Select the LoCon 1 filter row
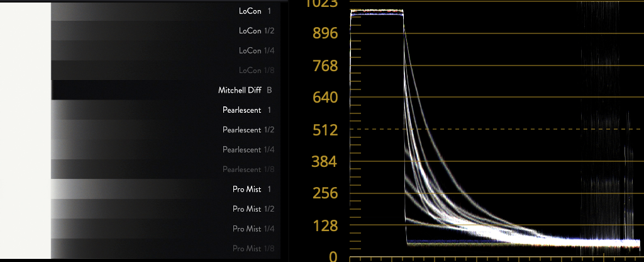The width and height of the screenshot is (644, 262). pos(166,11)
